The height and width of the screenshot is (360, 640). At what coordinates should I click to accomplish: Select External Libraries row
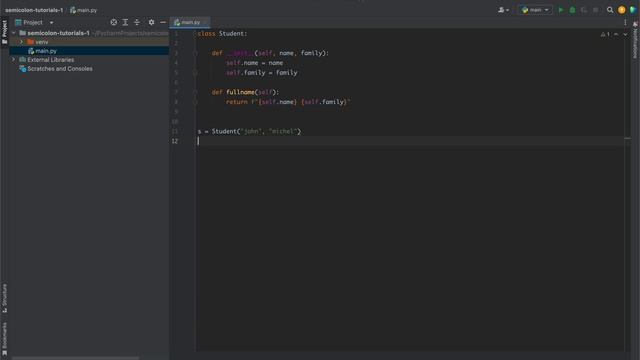click(x=89, y=60)
